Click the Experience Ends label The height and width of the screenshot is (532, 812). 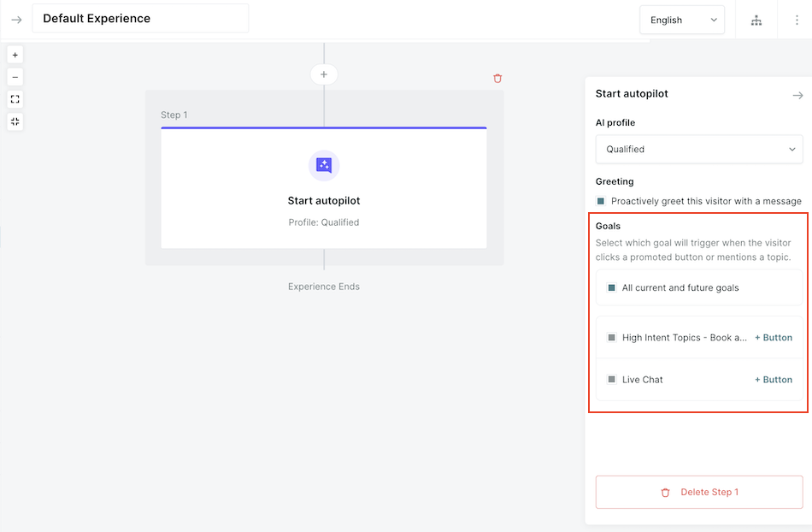pyautogui.click(x=324, y=287)
